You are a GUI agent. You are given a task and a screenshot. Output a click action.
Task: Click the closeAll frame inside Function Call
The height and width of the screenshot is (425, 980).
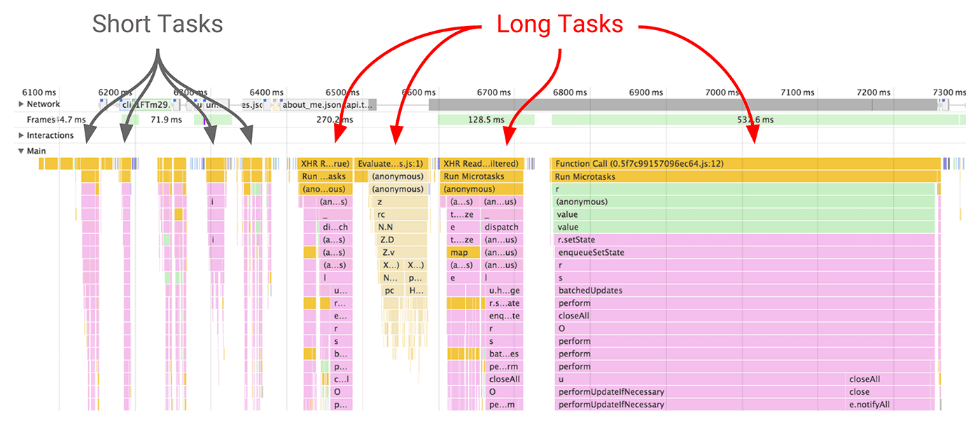coord(595,315)
